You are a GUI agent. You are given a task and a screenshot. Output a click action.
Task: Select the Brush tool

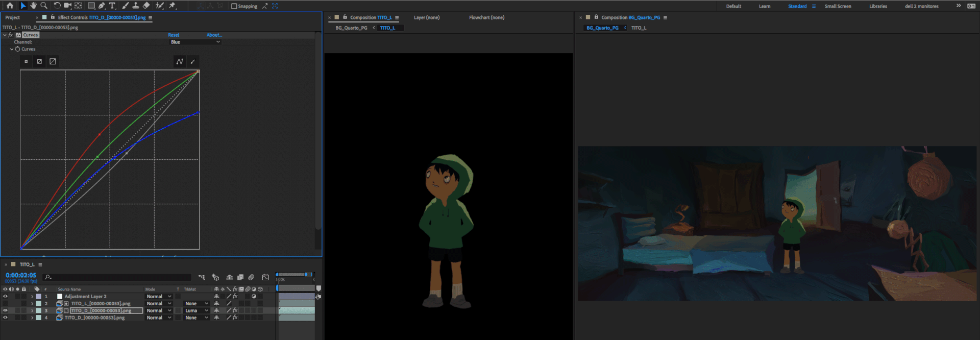[125, 6]
